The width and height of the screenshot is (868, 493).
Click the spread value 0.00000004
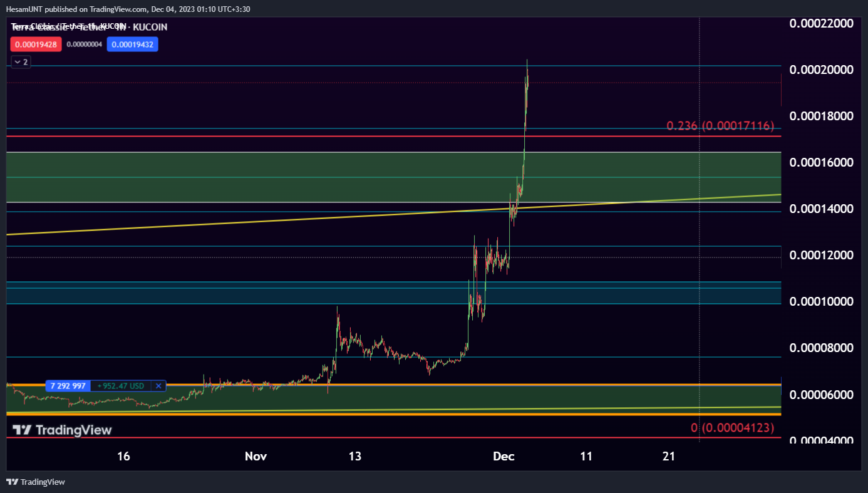point(84,44)
